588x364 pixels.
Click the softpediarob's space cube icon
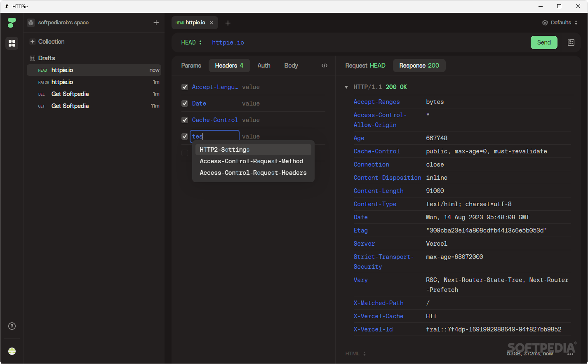(x=31, y=23)
